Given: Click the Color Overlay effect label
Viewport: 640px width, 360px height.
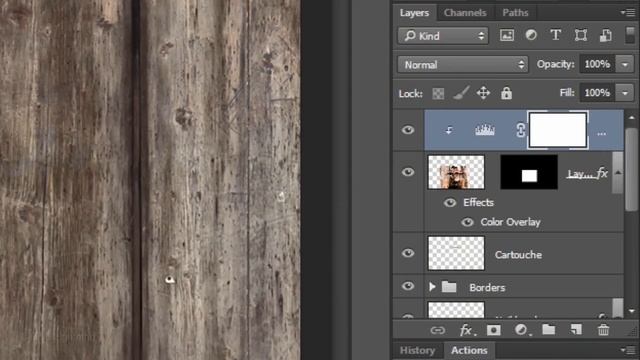Looking at the screenshot, I should (510, 222).
